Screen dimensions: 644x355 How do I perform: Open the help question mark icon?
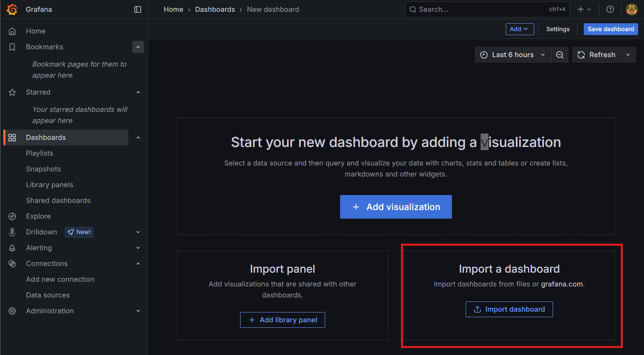pyautogui.click(x=610, y=9)
